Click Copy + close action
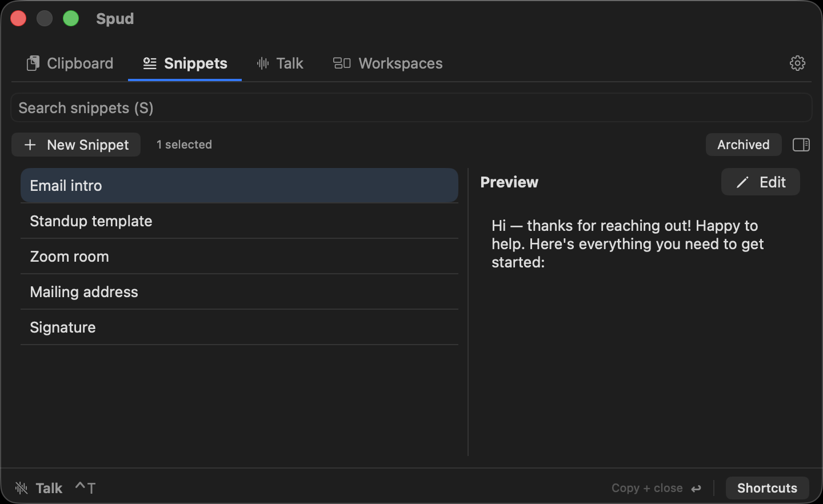Viewport: 823px width, 504px height. 656,488
